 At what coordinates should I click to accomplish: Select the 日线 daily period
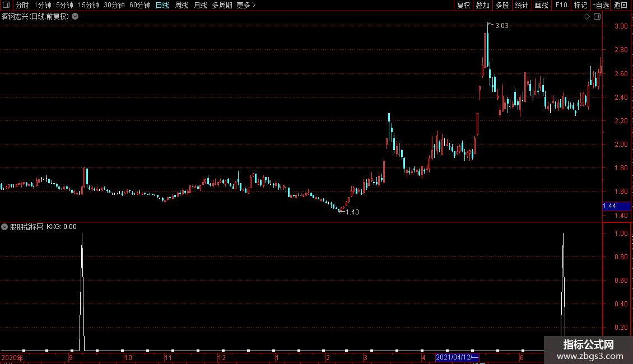pos(162,5)
